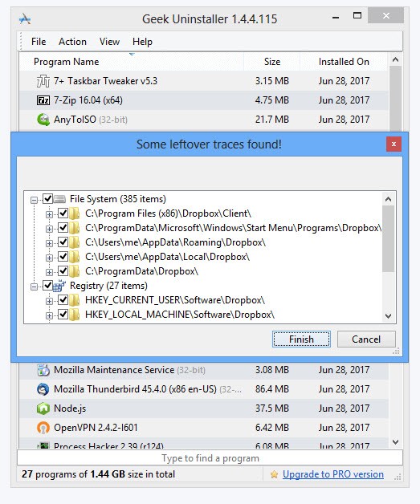Expand the HKEY_CURRENT_USER\Software\Dropbox\ node
Image resolution: width=420 pixels, height=504 pixels.
coord(49,301)
